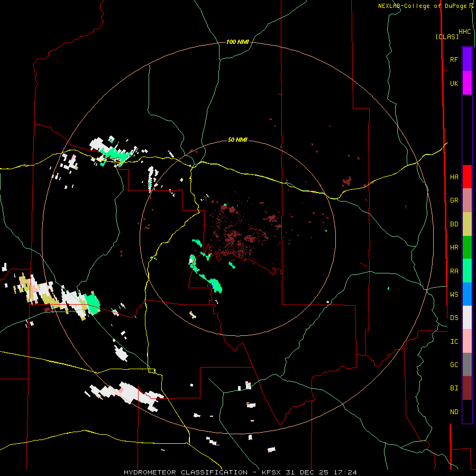476x476 pixels.
Task: Click the 50 NMI range ring label
Action: point(237,140)
